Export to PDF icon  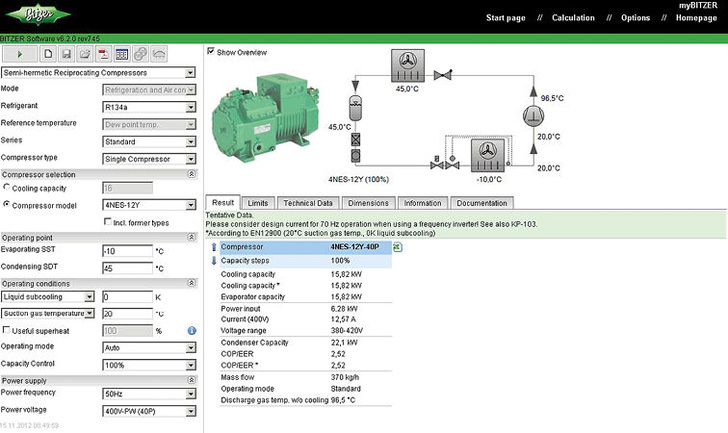point(103,54)
